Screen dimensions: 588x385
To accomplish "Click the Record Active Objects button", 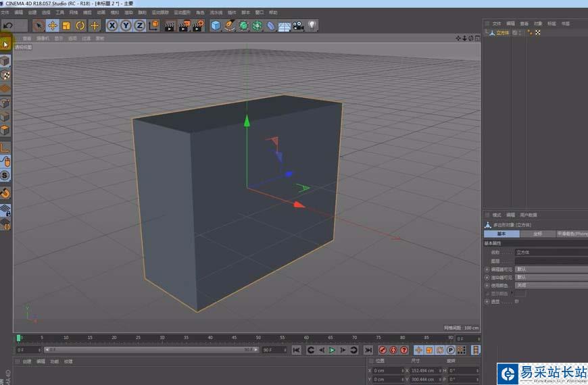I will click(383, 350).
